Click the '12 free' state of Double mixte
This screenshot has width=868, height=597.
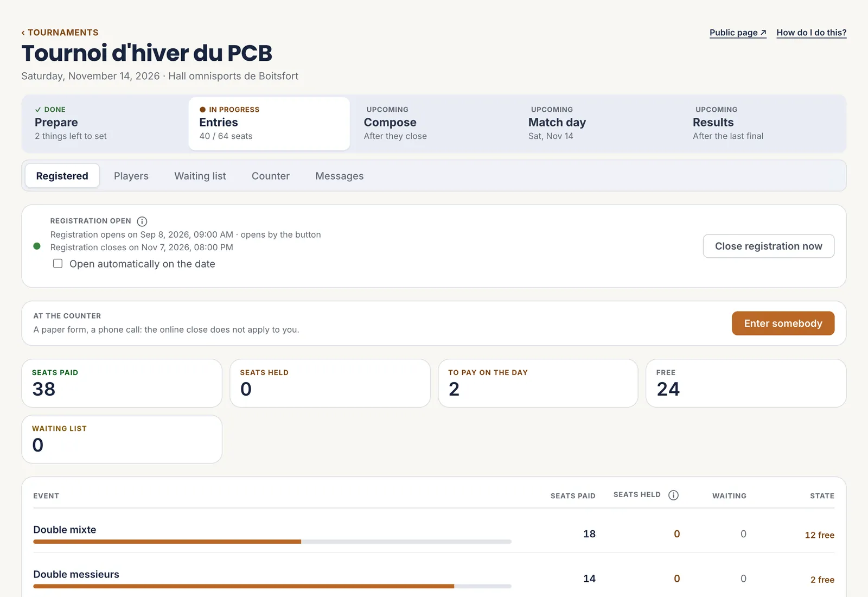[819, 535]
